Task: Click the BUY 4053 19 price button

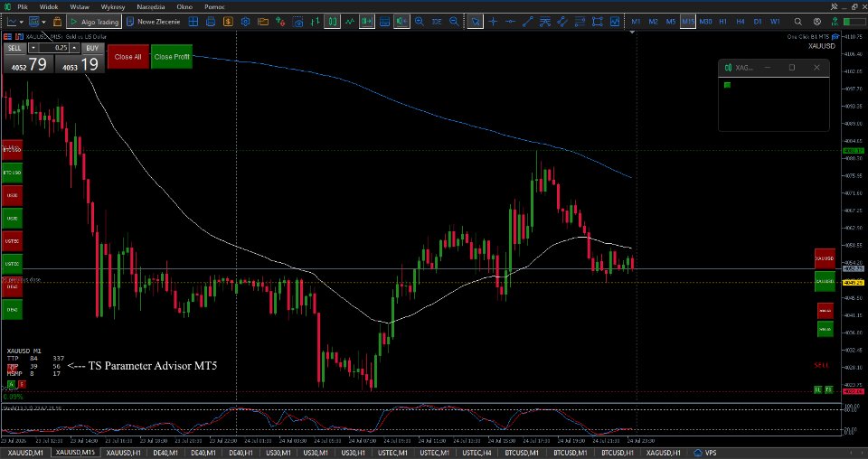Action: click(x=80, y=64)
